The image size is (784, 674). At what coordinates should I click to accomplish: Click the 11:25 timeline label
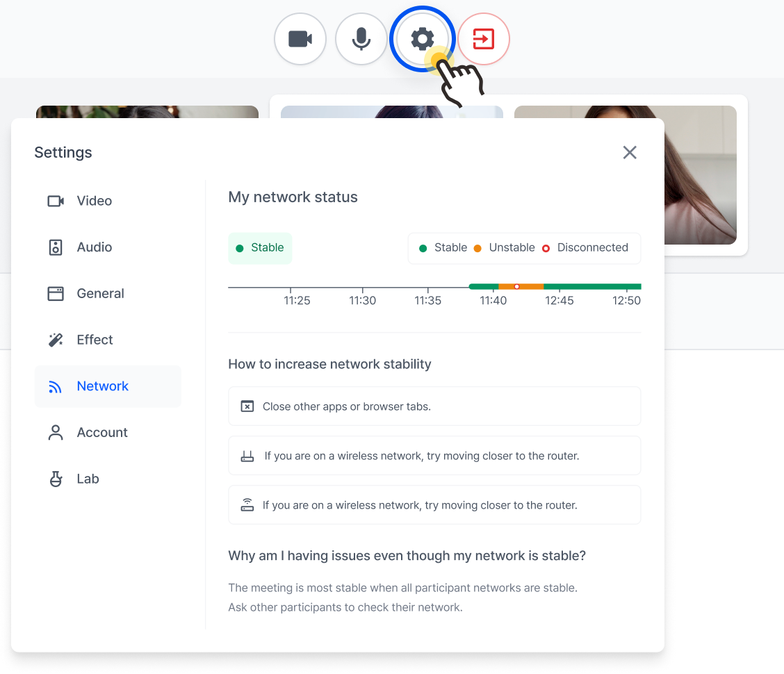tap(297, 300)
